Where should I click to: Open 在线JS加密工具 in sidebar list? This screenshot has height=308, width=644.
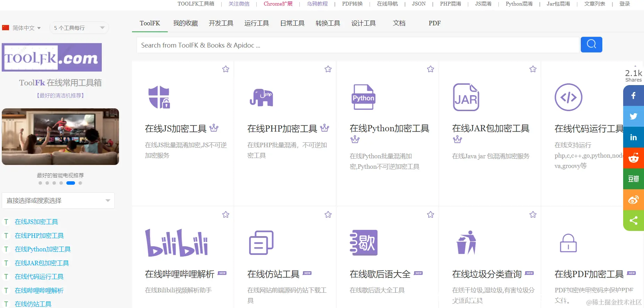point(36,222)
